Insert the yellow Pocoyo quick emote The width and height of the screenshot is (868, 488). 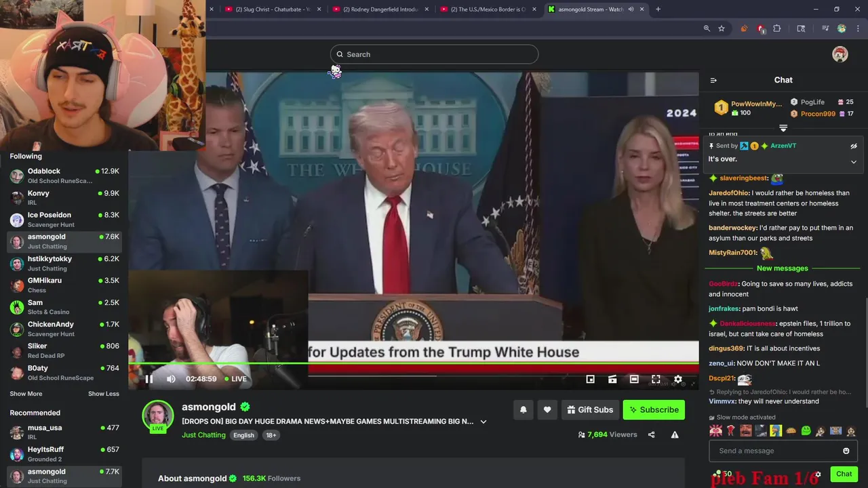pos(776,430)
